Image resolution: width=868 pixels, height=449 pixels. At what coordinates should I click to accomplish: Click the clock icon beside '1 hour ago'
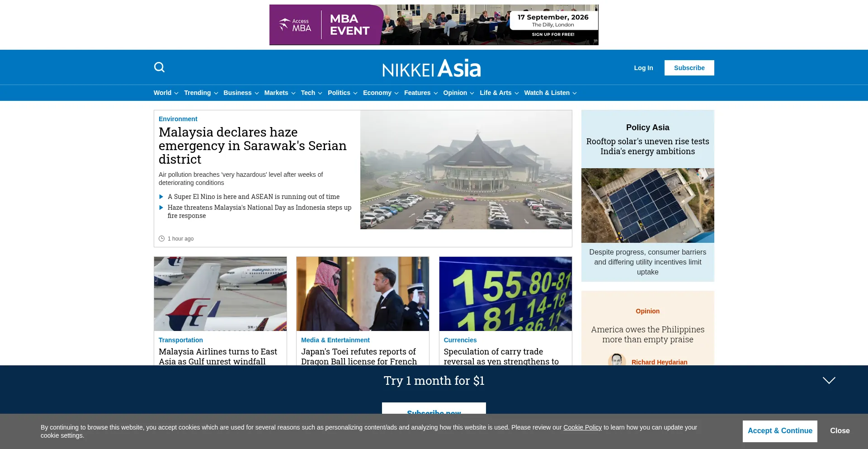click(161, 239)
